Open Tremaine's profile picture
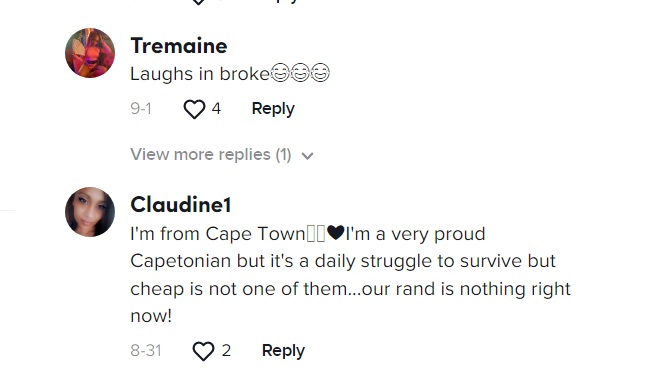This screenshot has height=380, width=664. [90, 53]
